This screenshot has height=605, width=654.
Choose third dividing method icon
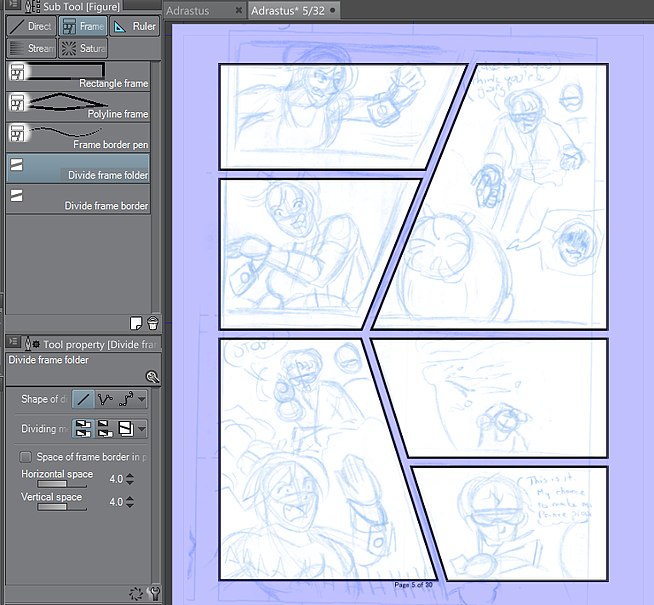pyautogui.click(x=126, y=429)
